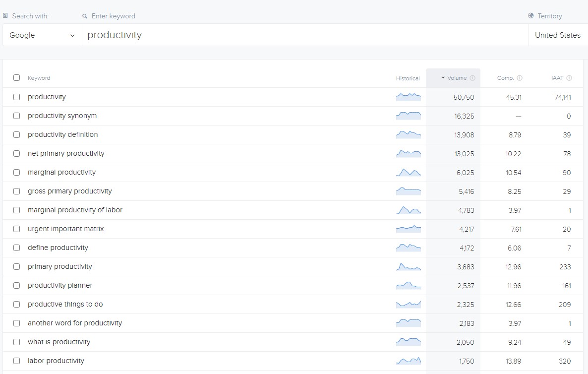The height and width of the screenshot is (374, 588).
Task: Click the volume value 16,325
Action: click(x=464, y=116)
